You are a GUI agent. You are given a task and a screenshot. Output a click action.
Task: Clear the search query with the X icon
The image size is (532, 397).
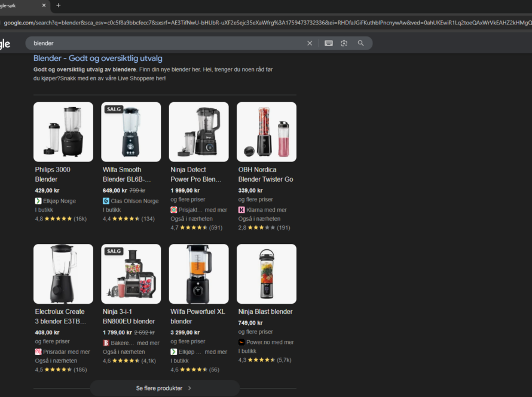(x=310, y=43)
